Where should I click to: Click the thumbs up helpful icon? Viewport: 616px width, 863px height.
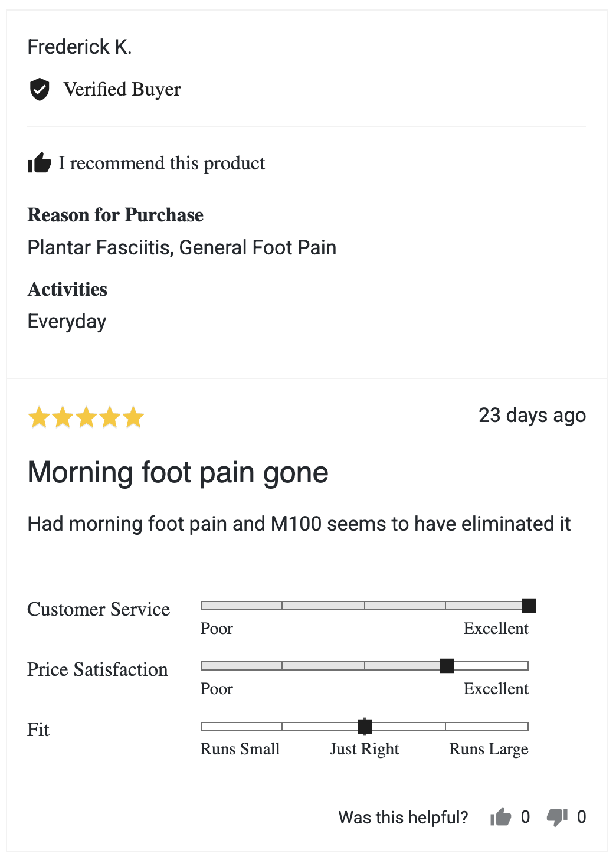pyautogui.click(x=500, y=817)
